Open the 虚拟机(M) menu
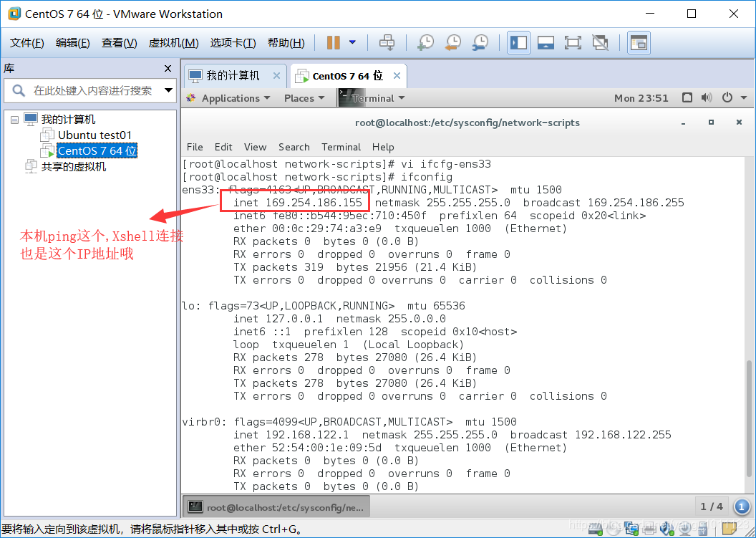This screenshot has width=756, height=538. (x=173, y=43)
